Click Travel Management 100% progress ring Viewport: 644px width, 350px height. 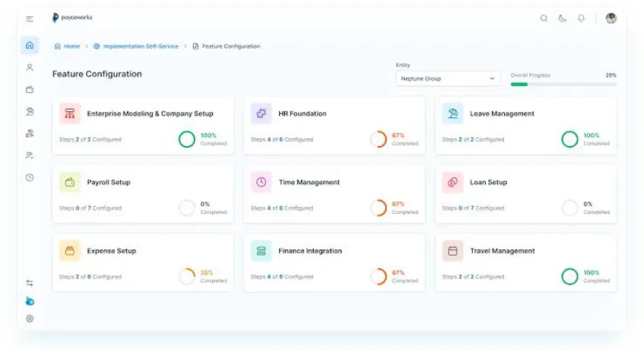569,276
